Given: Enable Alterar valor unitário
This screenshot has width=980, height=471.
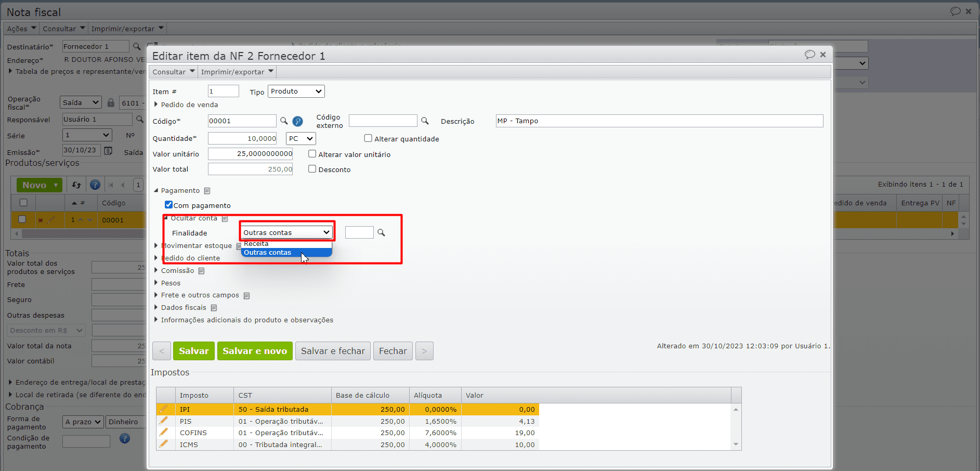Looking at the screenshot, I should coord(312,154).
